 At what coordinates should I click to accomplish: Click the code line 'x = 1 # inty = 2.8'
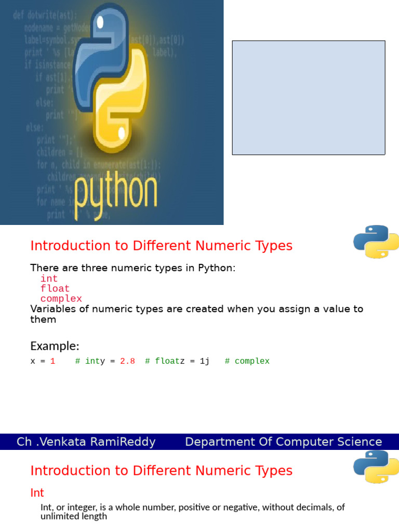[x=150, y=361]
